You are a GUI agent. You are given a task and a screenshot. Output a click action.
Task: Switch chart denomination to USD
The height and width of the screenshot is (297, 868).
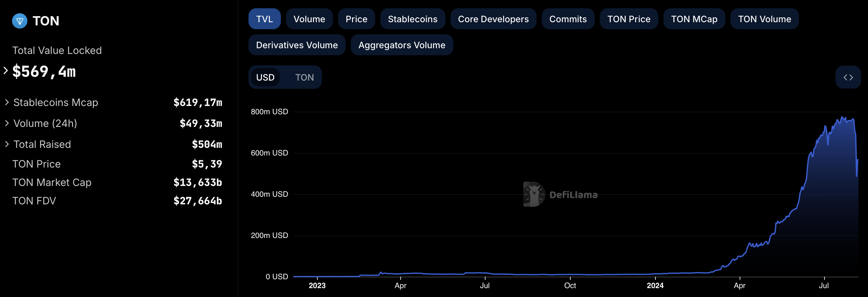tap(265, 77)
